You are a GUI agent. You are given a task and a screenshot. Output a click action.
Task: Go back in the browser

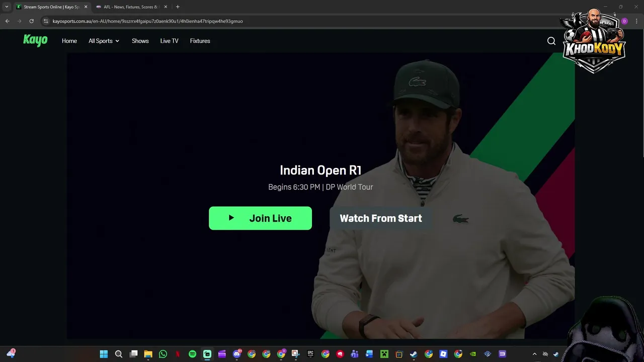[x=7, y=21]
